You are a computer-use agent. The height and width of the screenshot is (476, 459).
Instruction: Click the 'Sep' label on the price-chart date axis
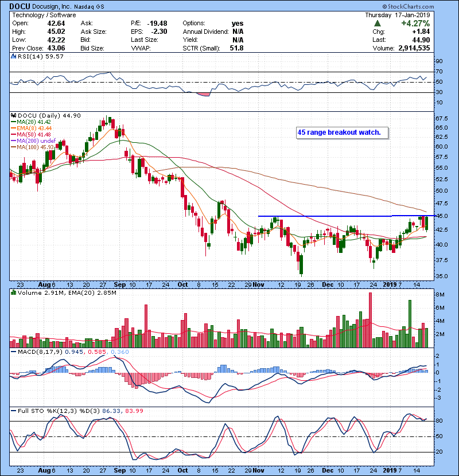[120, 285]
